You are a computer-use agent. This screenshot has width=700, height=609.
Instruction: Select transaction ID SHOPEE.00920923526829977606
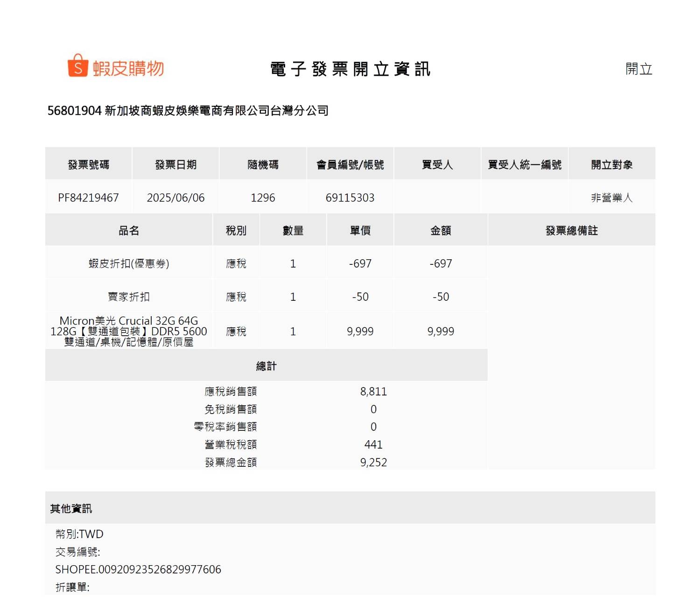tap(138, 569)
